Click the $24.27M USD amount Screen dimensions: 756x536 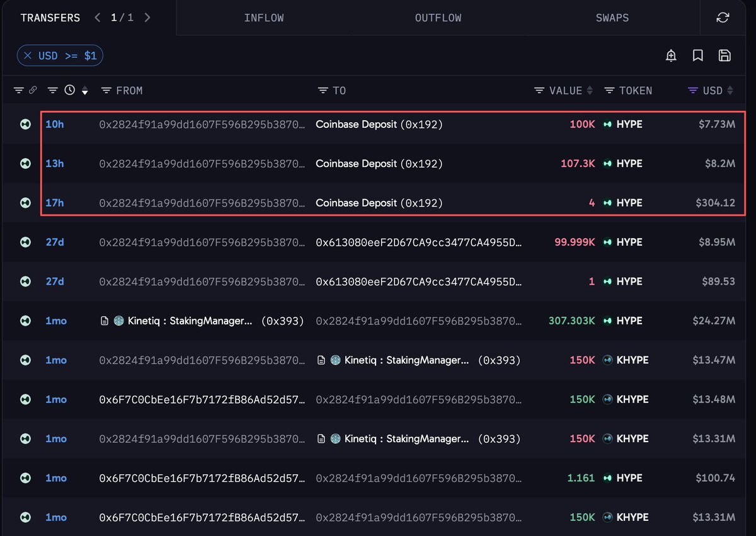[x=714, y=321]
